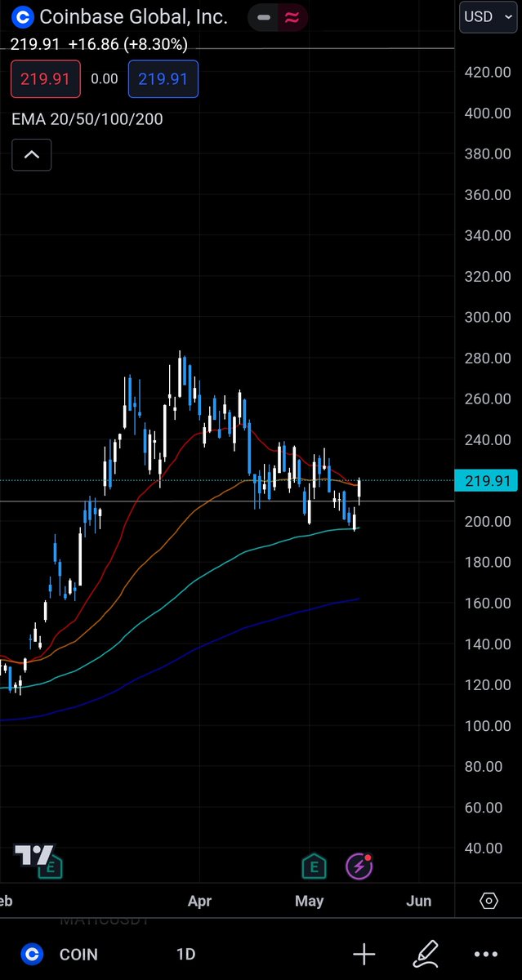Tap the May label on the time axis
This screenshot has height=980, width=522.
coord(309,901)
